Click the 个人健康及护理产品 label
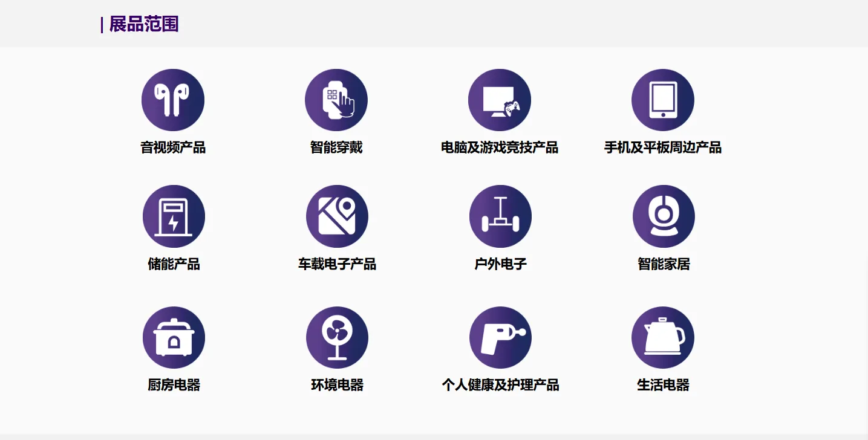The image size is (868, 440). tap(500, 385)
